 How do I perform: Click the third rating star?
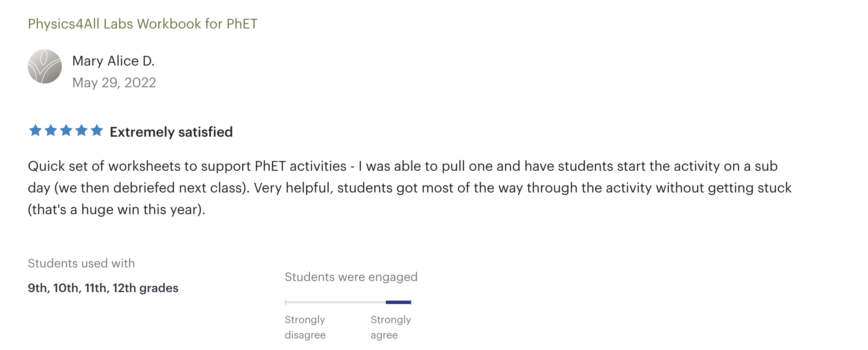[66, 130]
